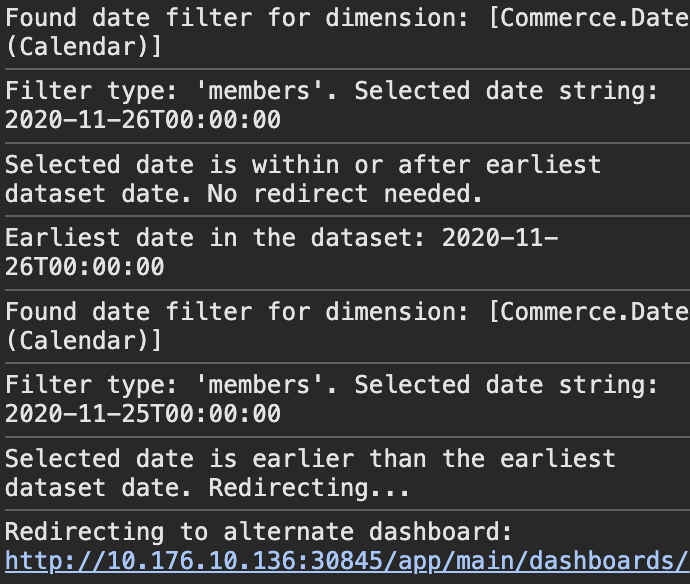This screenshot has width=690, height=584.
Task: Click the 'Redirecting to alternate dashboard:' log text
Action: pyautogui.click(x=259, y=532)
